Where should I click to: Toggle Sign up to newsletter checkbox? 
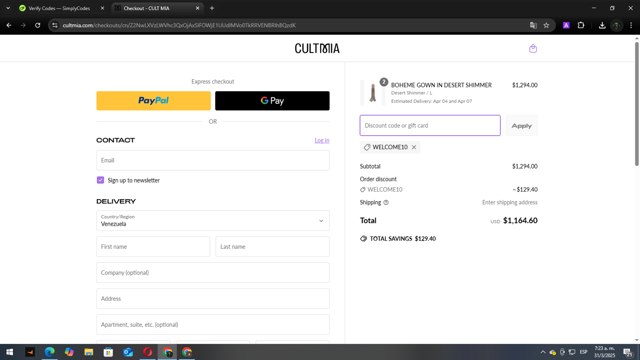click(100, 180)
